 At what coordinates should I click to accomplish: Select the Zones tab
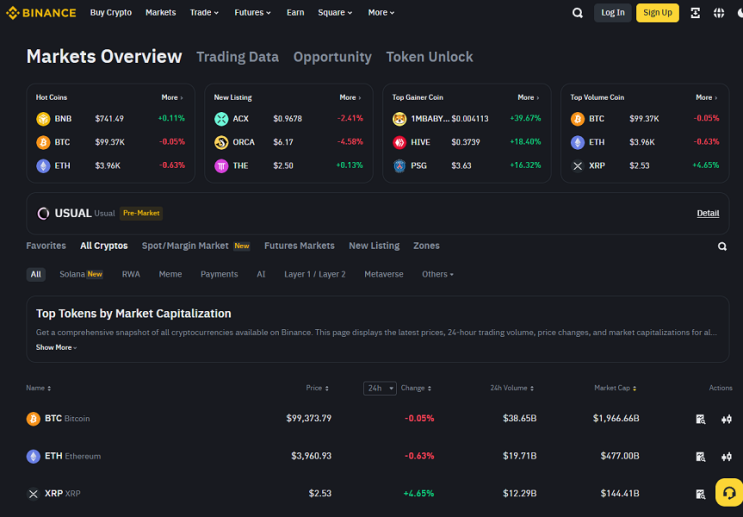click(x=426, y=246)
